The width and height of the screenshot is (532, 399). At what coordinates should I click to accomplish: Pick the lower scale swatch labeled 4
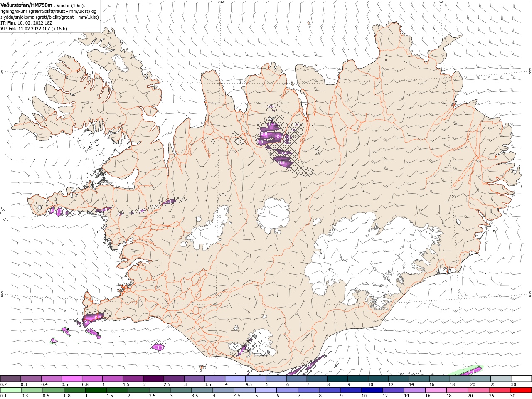223,390
